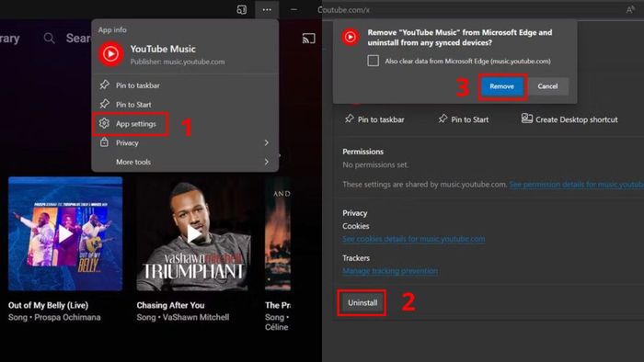Click artist name VaShawn Mitchell
This screenshot has height=362, width=644.
pos(196,317)
